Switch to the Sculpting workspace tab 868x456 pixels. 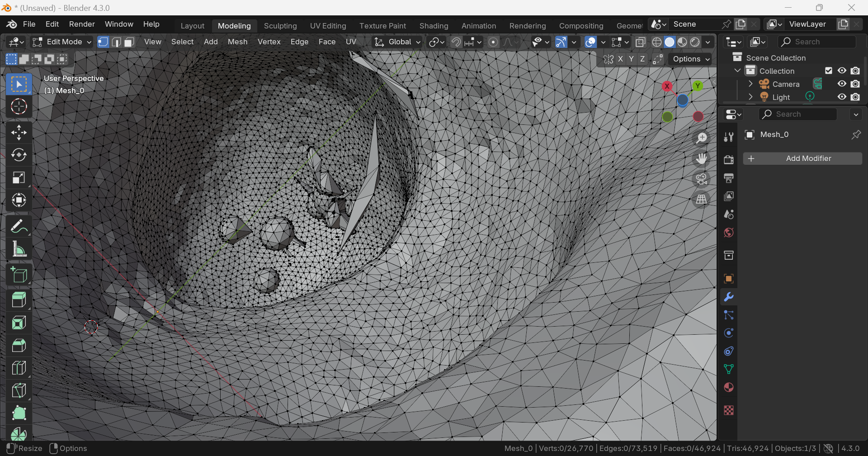tap(280, 26)
